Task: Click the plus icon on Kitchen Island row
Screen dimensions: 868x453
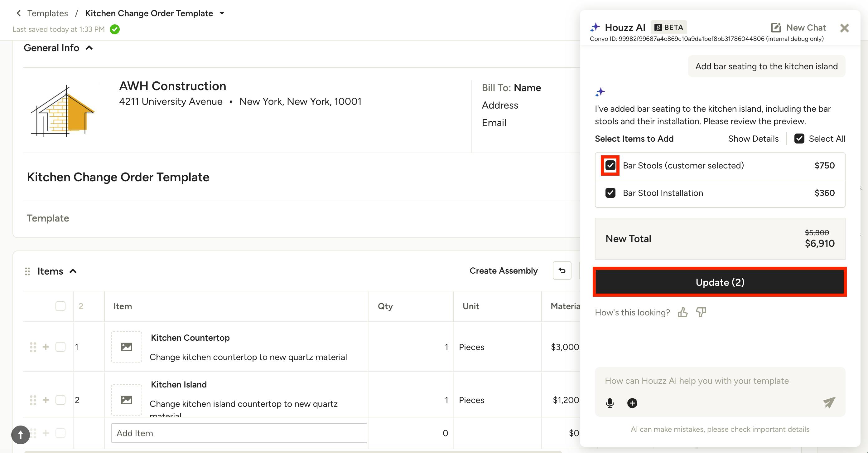Action: click(46, 400)
